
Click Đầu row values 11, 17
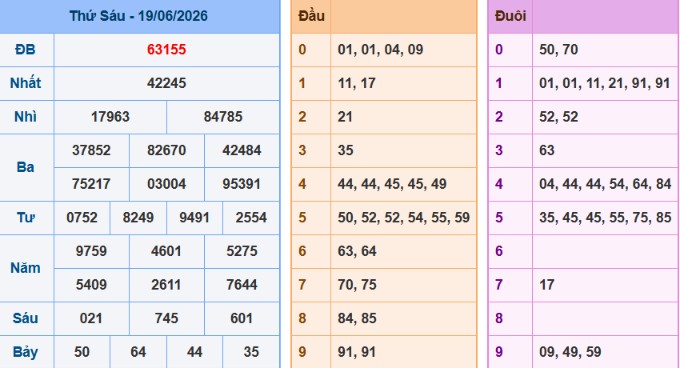[x=356, y=83]
